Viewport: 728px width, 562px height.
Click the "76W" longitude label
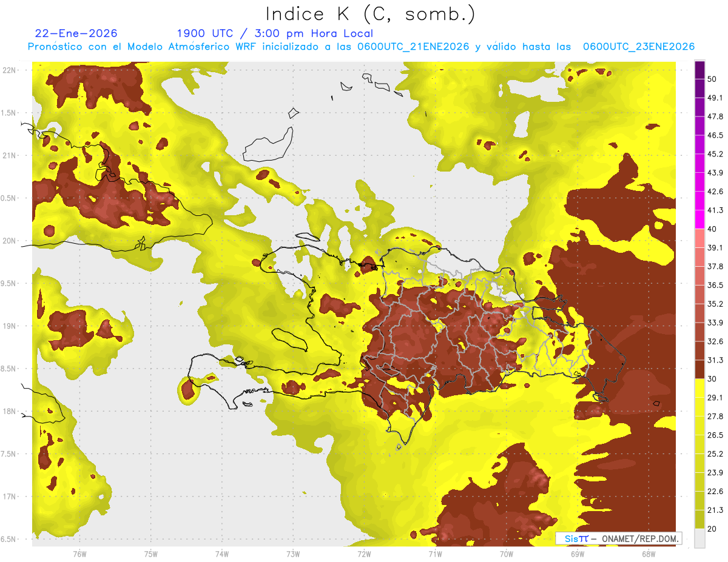tap(79, 554)
